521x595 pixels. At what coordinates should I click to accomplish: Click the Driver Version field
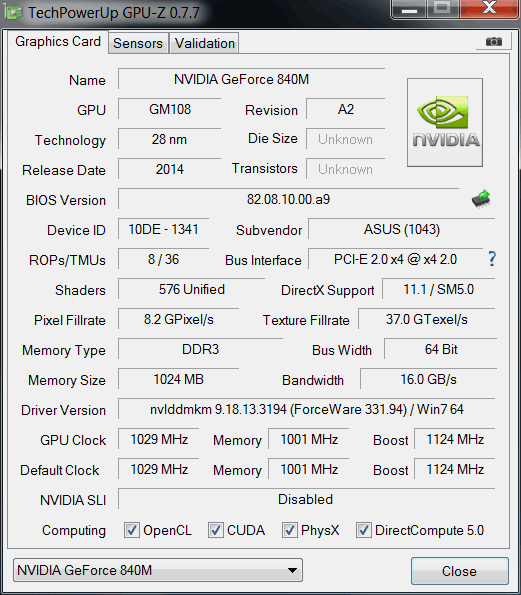tap(307, 409)
